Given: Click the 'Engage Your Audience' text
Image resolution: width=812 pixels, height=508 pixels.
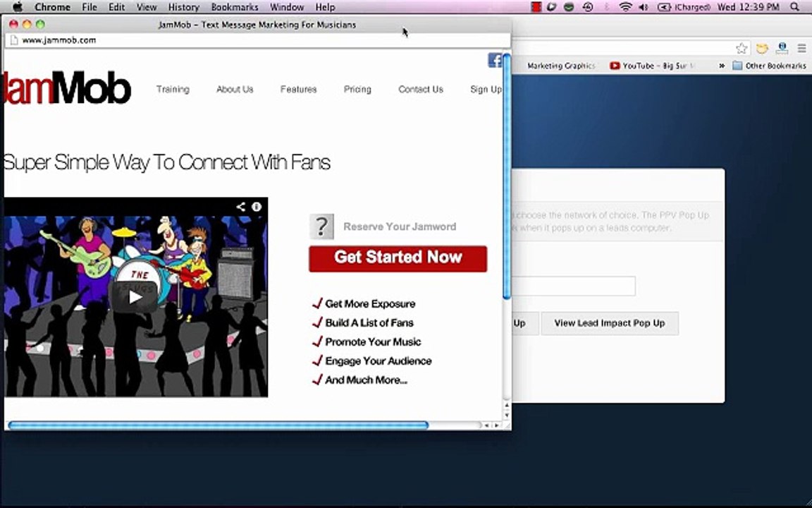Looking at the screenshot, I should (x=378, y=361).
